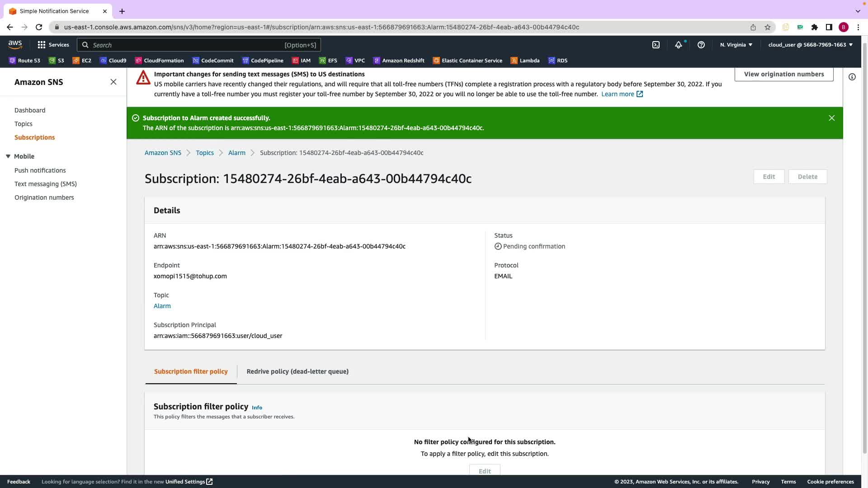Go to Topics in the sidebar
Image resolution: width=868 pixels, height=488 pixels.
(23, 124)
